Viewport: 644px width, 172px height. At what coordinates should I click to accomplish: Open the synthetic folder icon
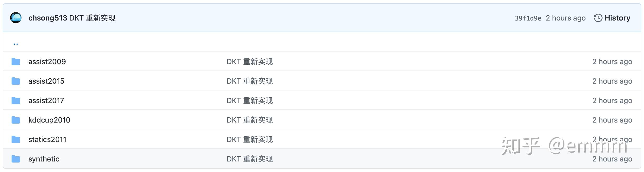[x=16, y=159]
